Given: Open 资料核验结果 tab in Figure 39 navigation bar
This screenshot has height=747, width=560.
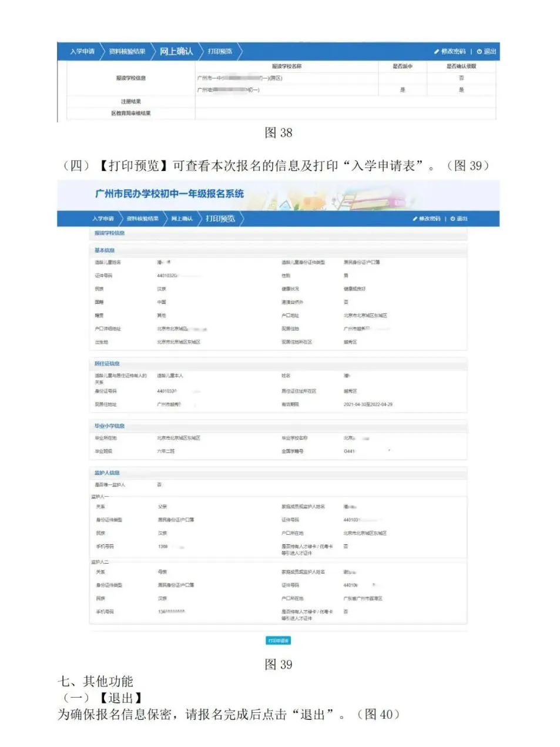Looking at the screenshot, I should 143,219.
